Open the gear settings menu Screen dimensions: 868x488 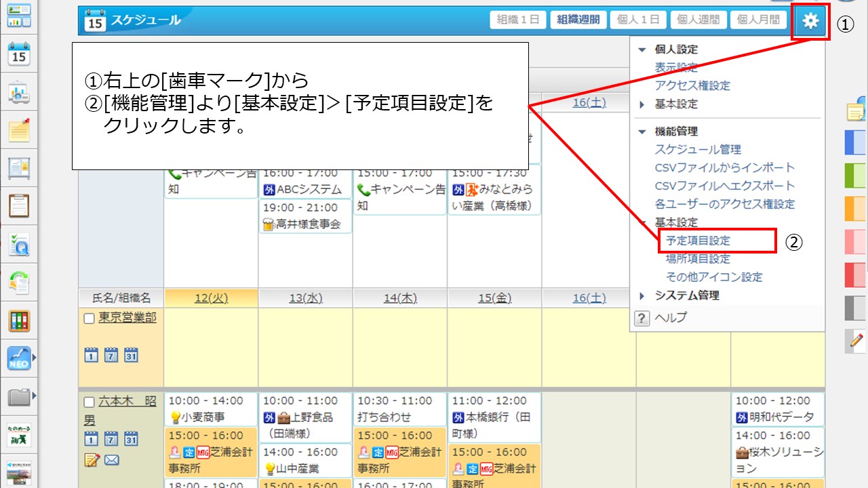[x=810, y=22]
